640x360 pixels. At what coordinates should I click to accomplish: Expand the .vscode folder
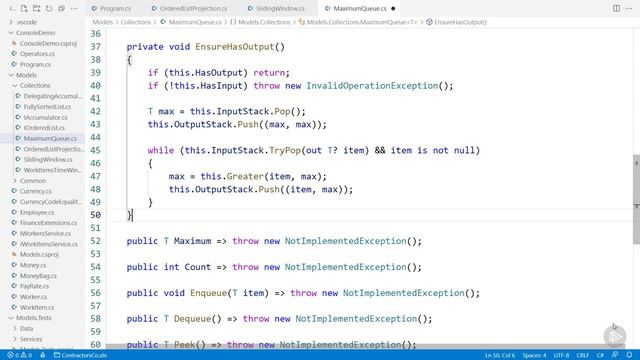pyautogui.click(x=26, y=22)
